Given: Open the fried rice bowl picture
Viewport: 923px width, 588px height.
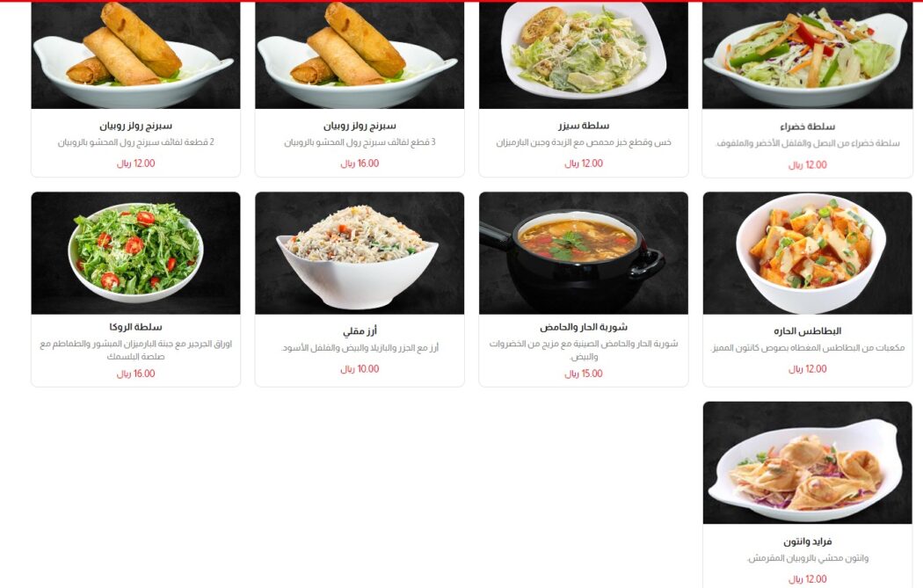Looking at the screenshot, I should tap(360, 253).
